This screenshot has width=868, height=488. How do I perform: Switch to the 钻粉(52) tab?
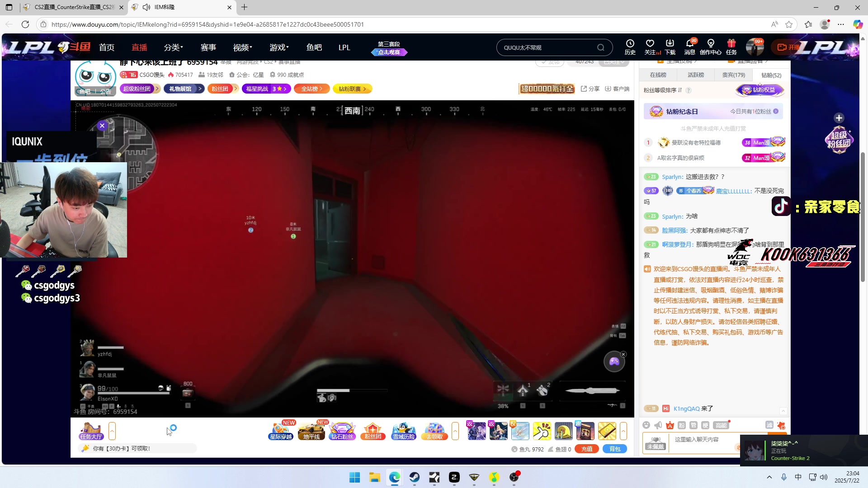[771, 75]
